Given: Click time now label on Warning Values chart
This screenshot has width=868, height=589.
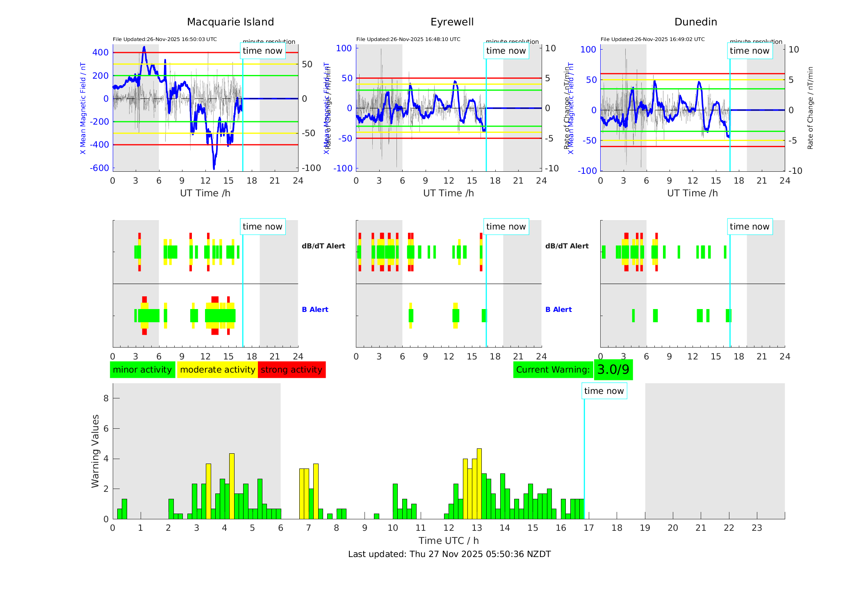Looking at the screenshot, I should [x=604, y=391].
